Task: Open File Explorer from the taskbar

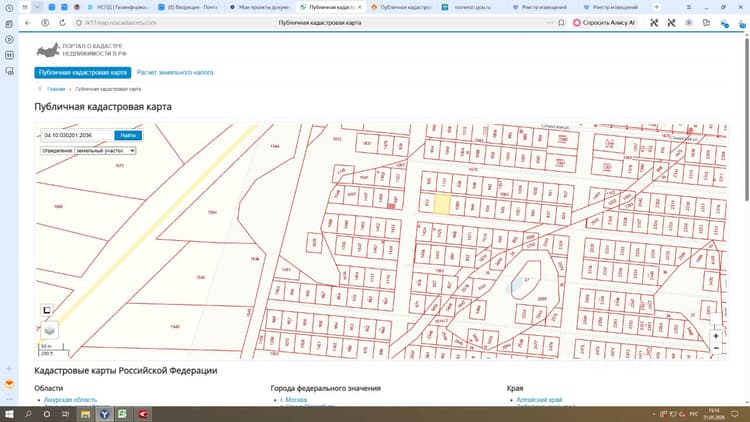Action: tap(85, 414)
